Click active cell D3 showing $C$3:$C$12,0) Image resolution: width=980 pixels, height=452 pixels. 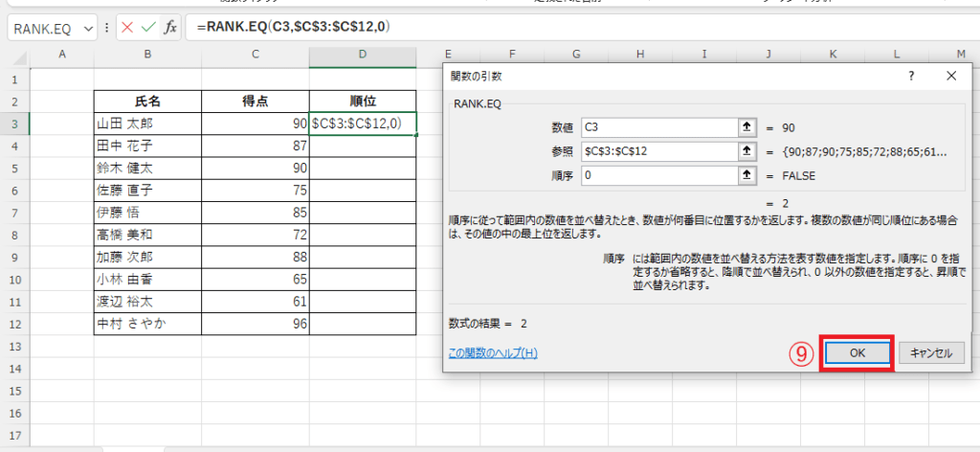click(x=363, y=124)
